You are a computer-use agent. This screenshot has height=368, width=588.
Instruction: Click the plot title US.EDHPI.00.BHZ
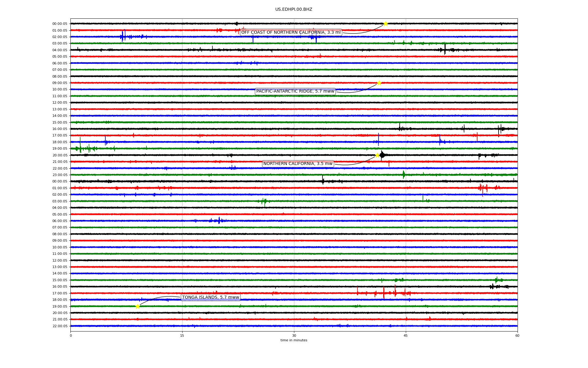coord(293,10)
